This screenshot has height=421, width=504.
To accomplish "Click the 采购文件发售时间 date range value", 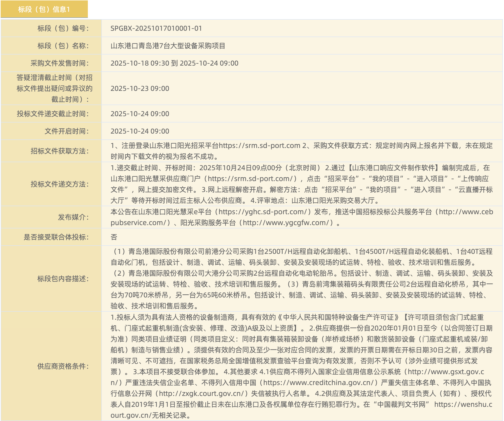I will [x=174, y=63].
